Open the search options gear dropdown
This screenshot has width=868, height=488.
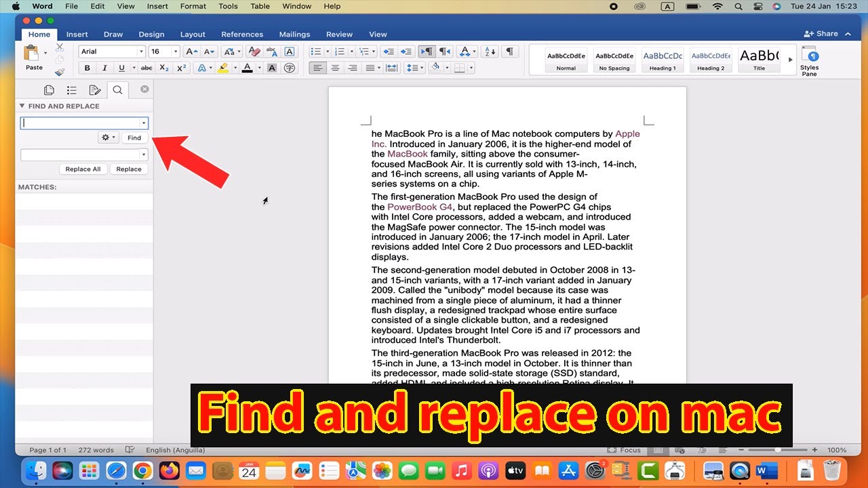(x=108, y=138)
